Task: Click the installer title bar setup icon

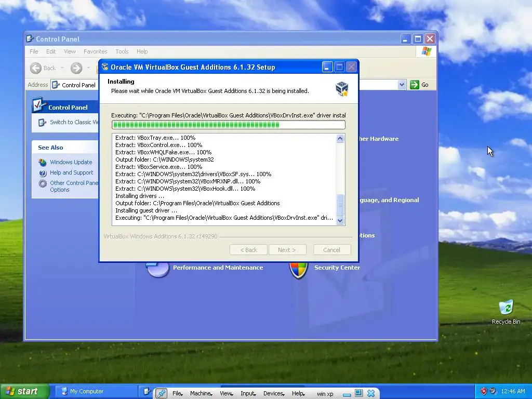Action: click(x=105, y=67)
